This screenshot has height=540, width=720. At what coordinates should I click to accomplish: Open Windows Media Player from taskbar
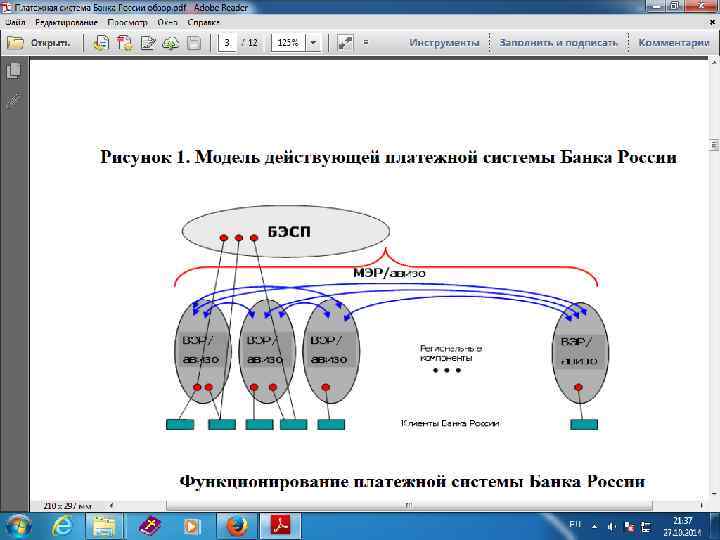click(x=192, y=526)
